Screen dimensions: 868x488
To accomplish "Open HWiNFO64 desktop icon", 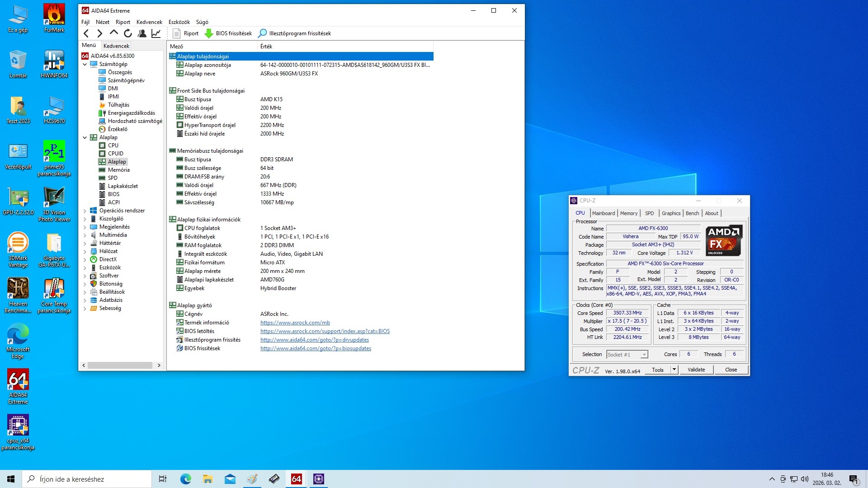I will [x=54, y=63].
